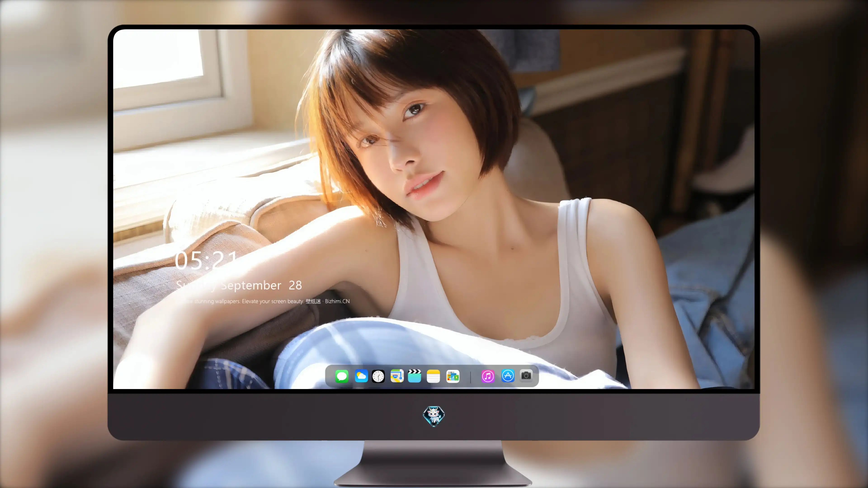Open the Notes app in the dock
Image resolution: width=868 pixels, height=488 pixels.
(433, 376)
